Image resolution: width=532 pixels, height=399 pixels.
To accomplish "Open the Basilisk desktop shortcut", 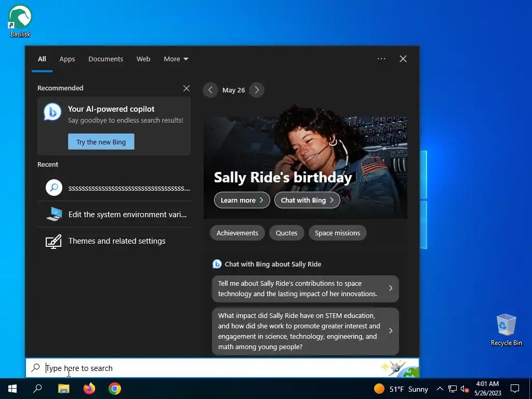I will click(20, 20).
